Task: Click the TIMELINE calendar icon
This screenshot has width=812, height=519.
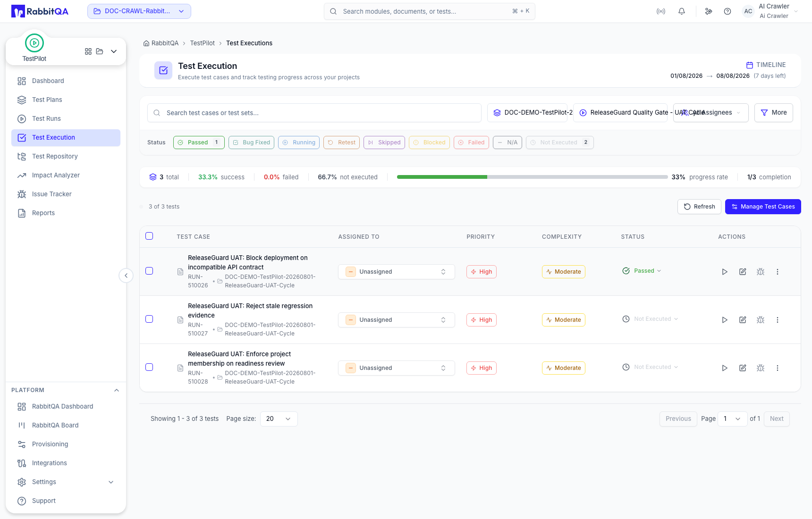Action: click(750, 65)
